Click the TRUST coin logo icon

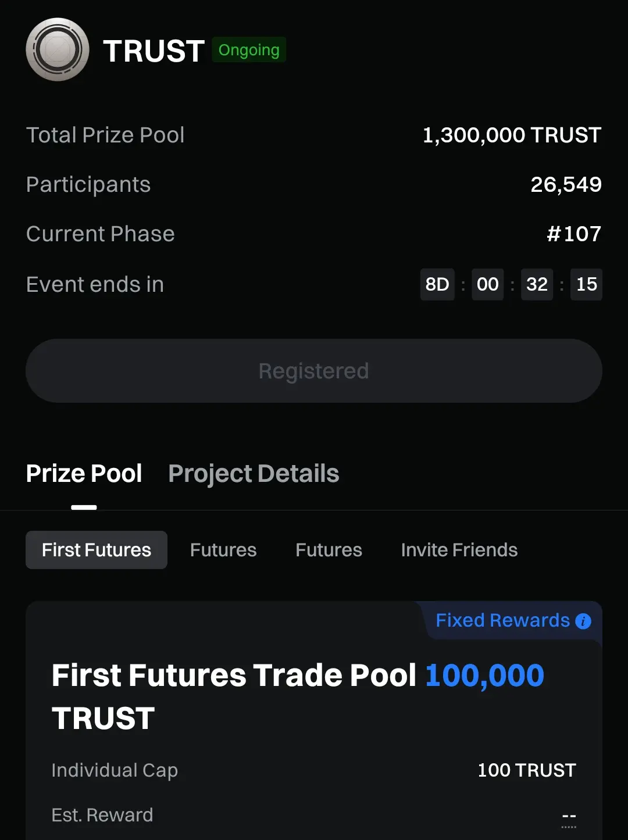pos(58,49)
